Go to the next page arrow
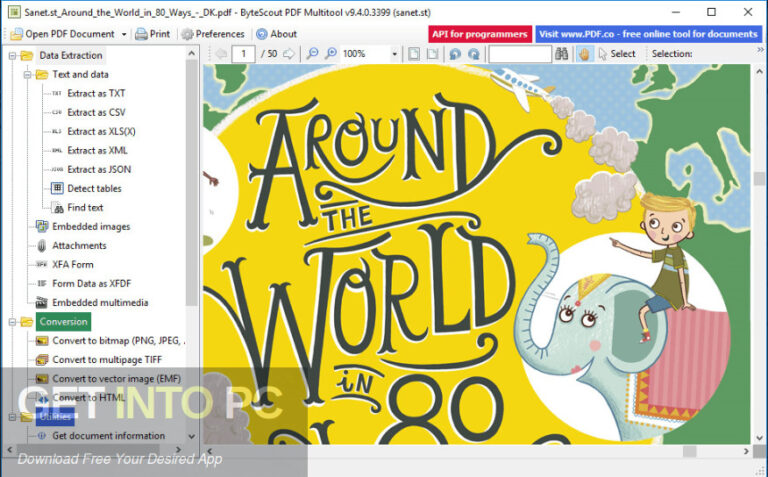 tap(289, 53)
